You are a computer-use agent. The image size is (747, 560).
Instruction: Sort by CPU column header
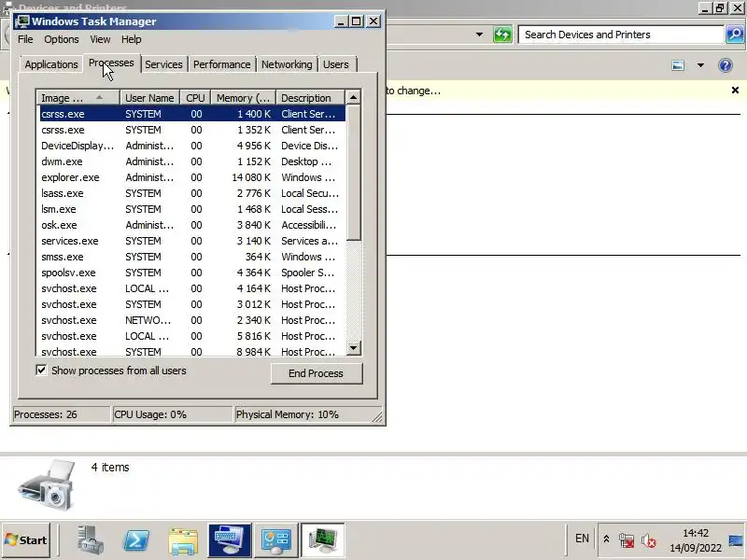pos(195,98)
